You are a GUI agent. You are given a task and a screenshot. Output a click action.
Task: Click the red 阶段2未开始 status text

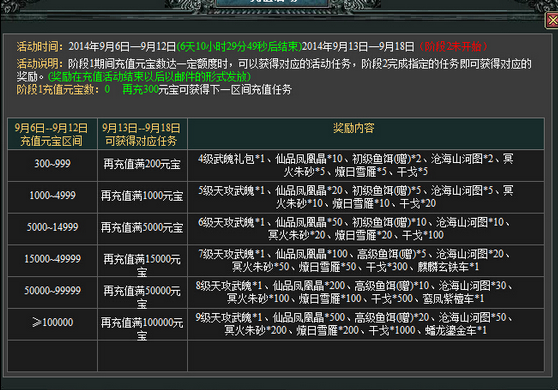click(453, 46)
